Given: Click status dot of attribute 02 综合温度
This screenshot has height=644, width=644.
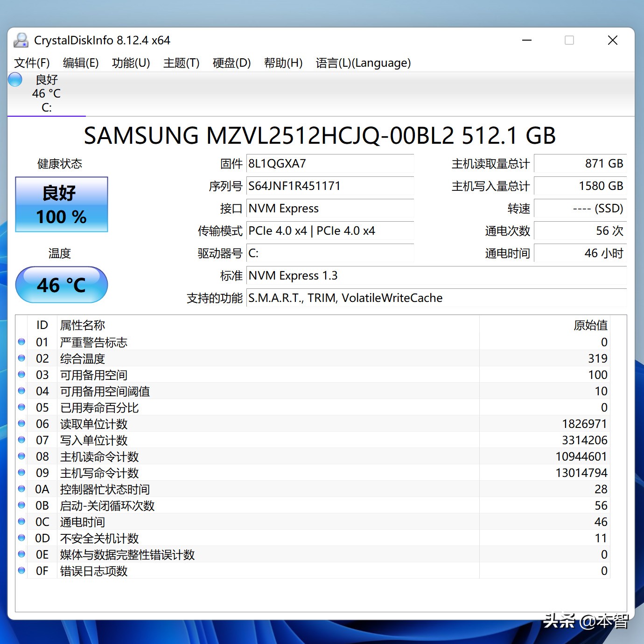Looking at the screenshot, I should [x=21, y=358].
